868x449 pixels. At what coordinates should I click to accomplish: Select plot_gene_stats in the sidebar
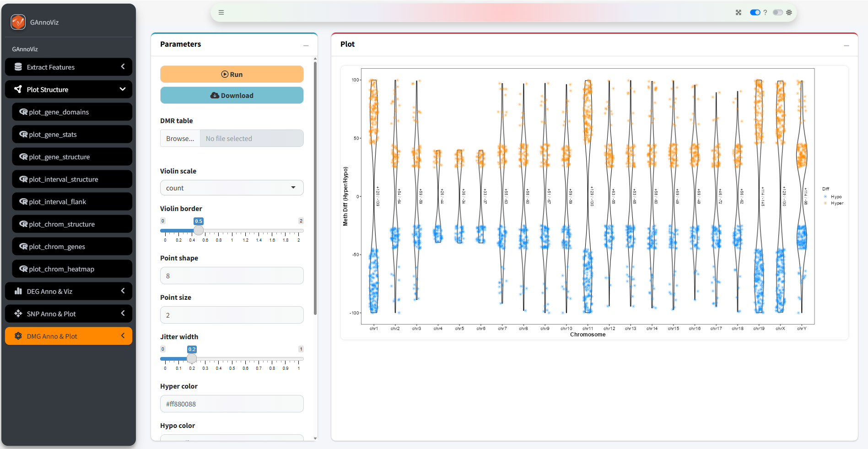coord(72,134)
